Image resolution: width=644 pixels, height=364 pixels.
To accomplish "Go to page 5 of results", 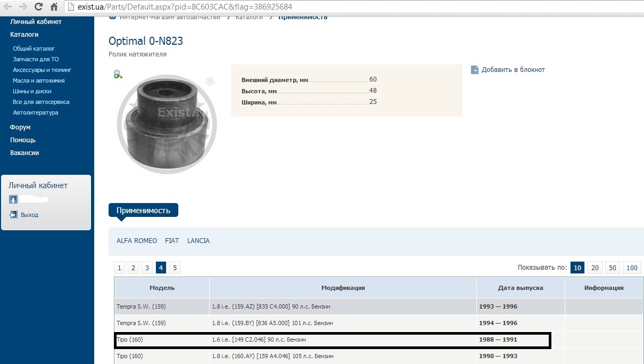I will pos(175,268).
